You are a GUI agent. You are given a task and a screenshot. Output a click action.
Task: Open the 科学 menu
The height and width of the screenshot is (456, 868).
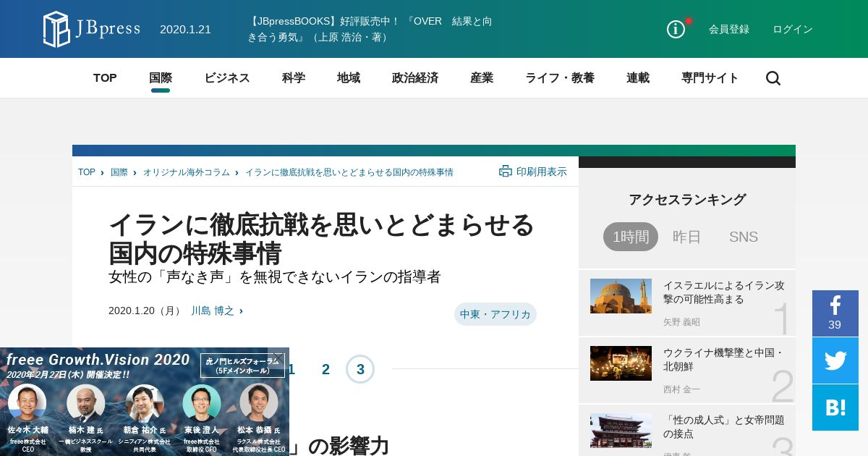point(294,78)
